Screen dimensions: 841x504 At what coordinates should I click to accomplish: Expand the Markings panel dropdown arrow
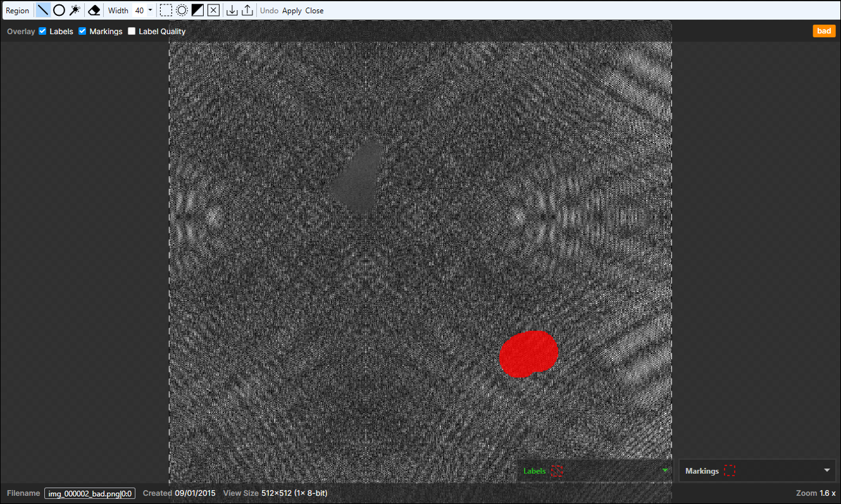pyautogui.click(x=826, y=470)
